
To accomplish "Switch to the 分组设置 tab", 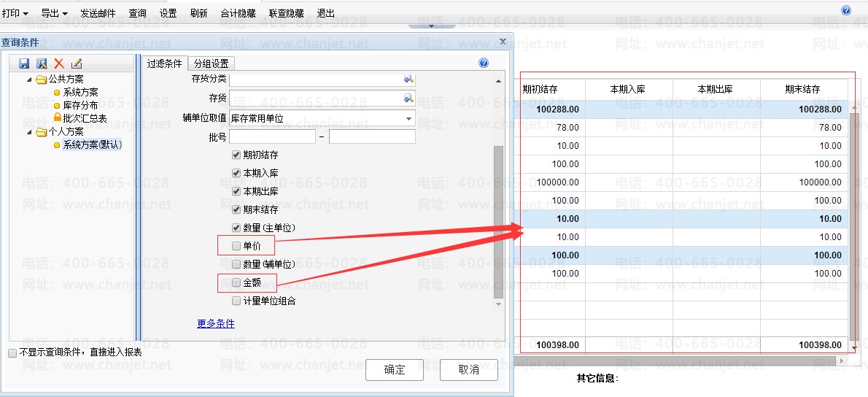I will pyautogui.click(x=212, y=63).
